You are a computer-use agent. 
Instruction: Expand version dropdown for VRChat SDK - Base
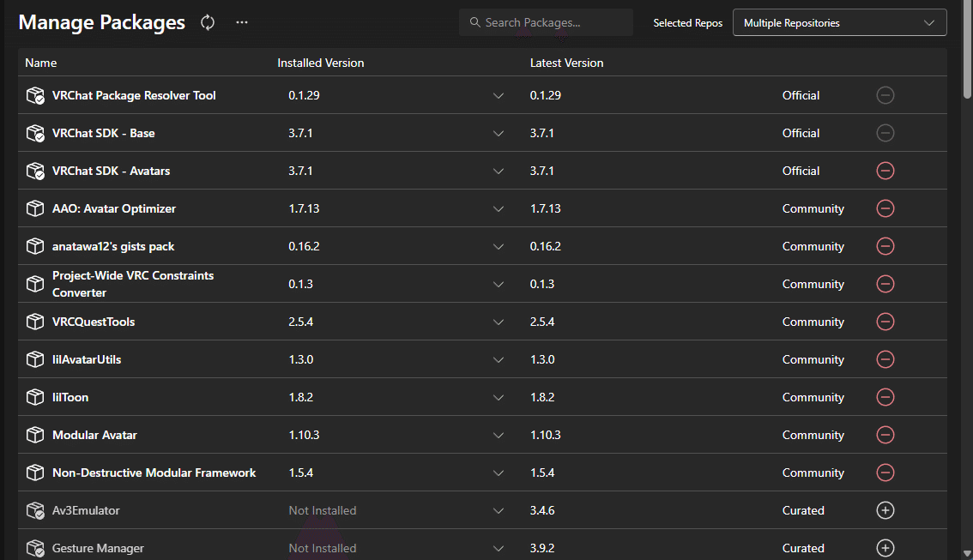499,133
